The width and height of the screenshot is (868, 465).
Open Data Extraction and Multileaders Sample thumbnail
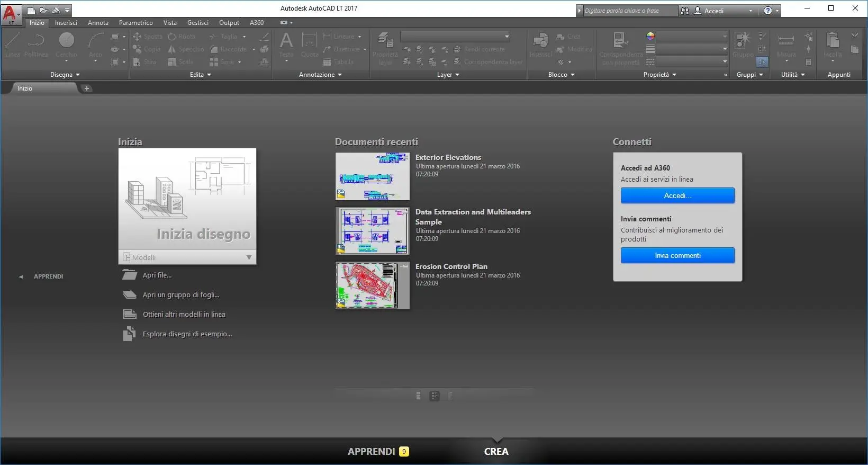tap(373, 231)
